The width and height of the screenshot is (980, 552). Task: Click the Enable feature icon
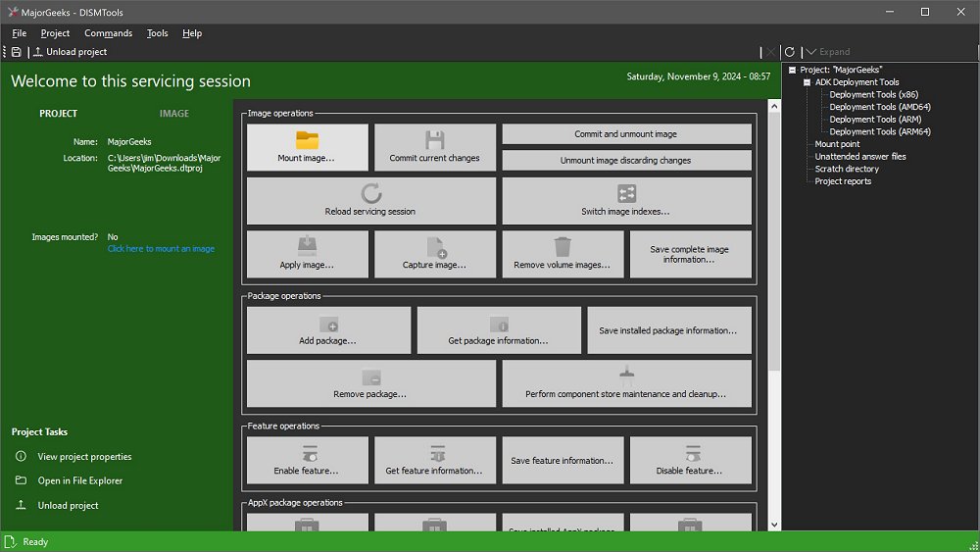[308, 453]
